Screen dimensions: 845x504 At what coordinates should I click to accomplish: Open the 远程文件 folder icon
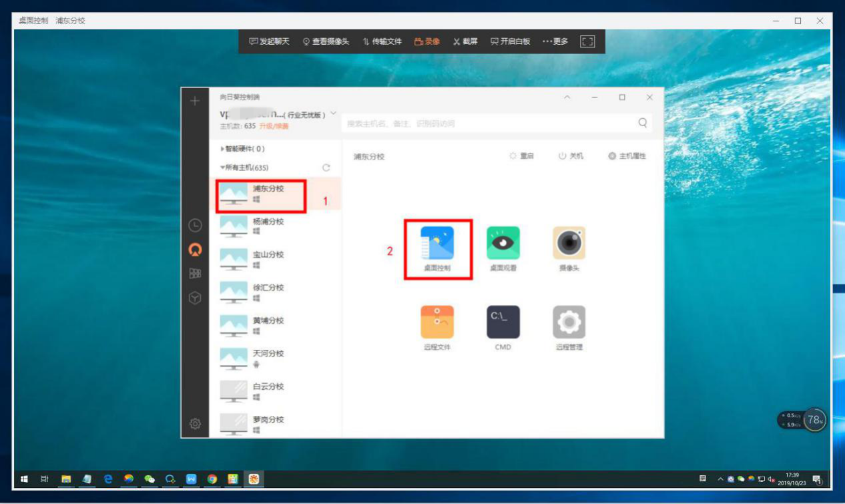click(437, 322)
